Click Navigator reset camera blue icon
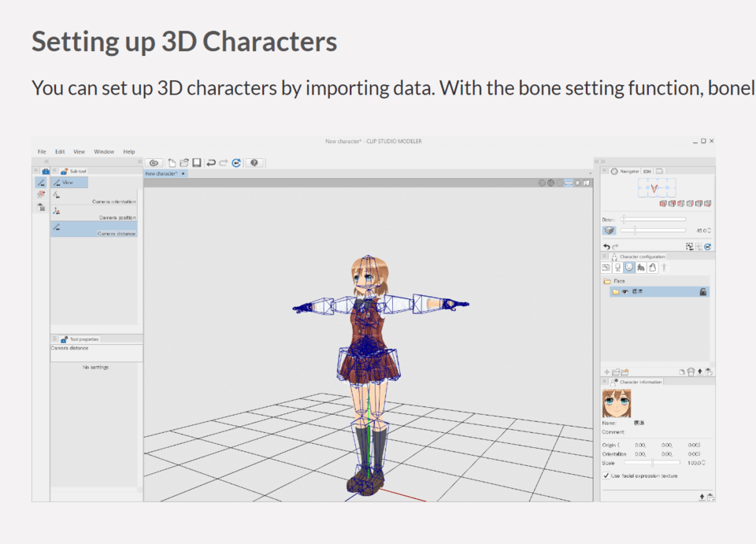This screenshot has width=756, height=544. pos(707,246)
